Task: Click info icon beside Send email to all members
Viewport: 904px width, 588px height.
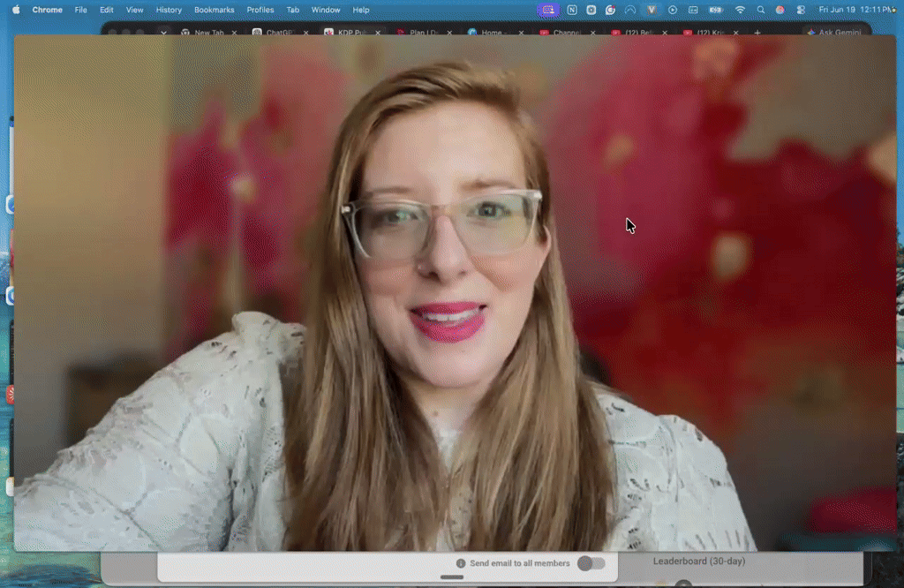Action: coord(461,563)
